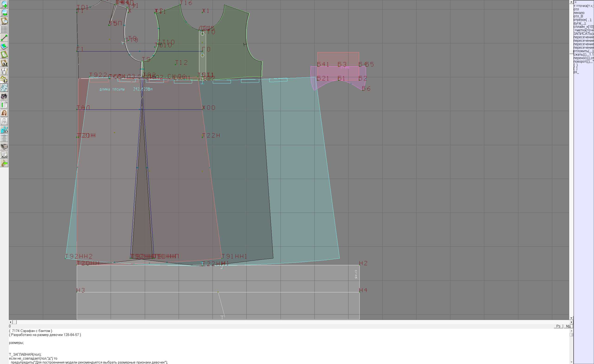Viewport: 594px width, 364px height.
Task: Click the canvas vertical scrollbar down arrow
Action: 571,318
